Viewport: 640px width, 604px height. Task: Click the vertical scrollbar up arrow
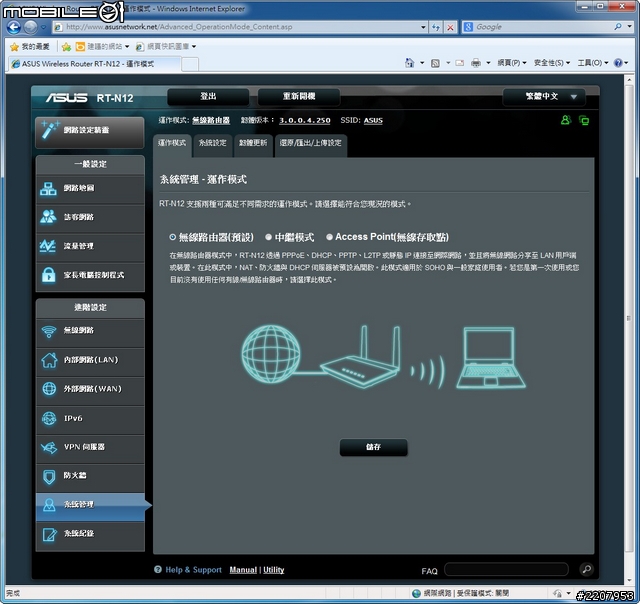pos(629,80)
